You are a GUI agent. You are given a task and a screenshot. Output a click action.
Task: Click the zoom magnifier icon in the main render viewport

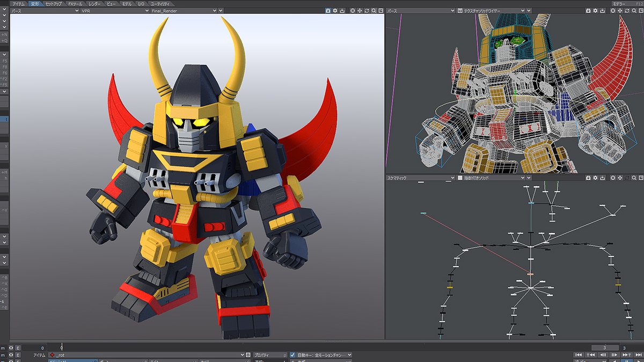pyautogui.click(x=374, y=10)
